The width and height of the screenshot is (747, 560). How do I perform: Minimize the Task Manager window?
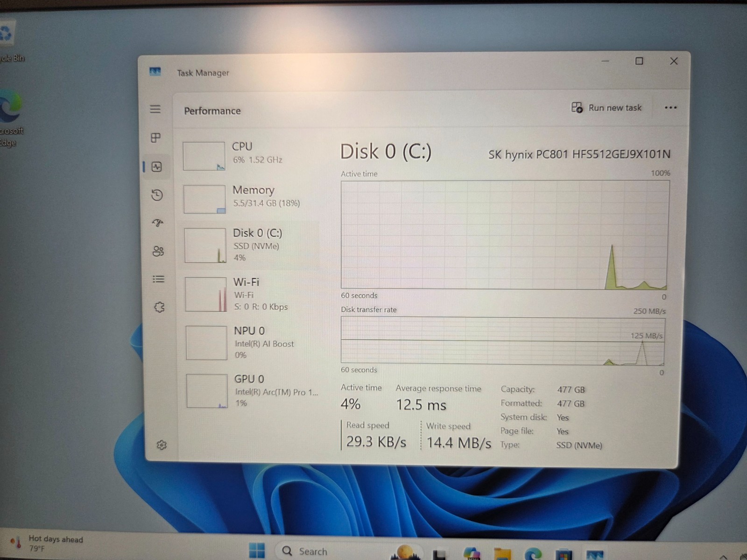pos(605,61)
